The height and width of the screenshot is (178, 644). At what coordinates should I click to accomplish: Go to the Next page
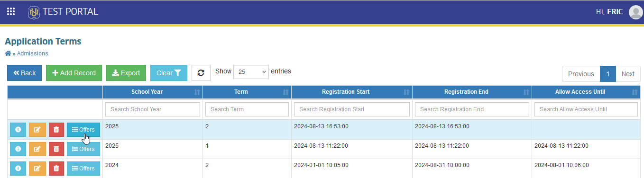pos(628,74)
